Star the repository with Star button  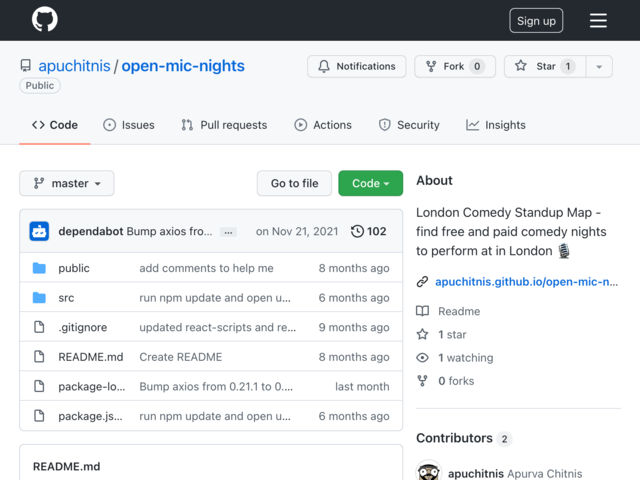click(x=545, y=66)
